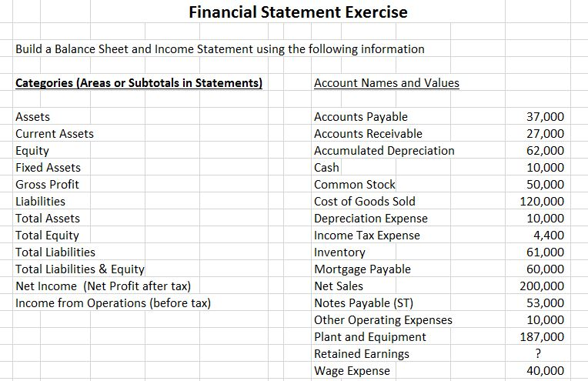Select the Financial Statement Exercise title cell
The image size is (588, 381).
coord(298,12)
